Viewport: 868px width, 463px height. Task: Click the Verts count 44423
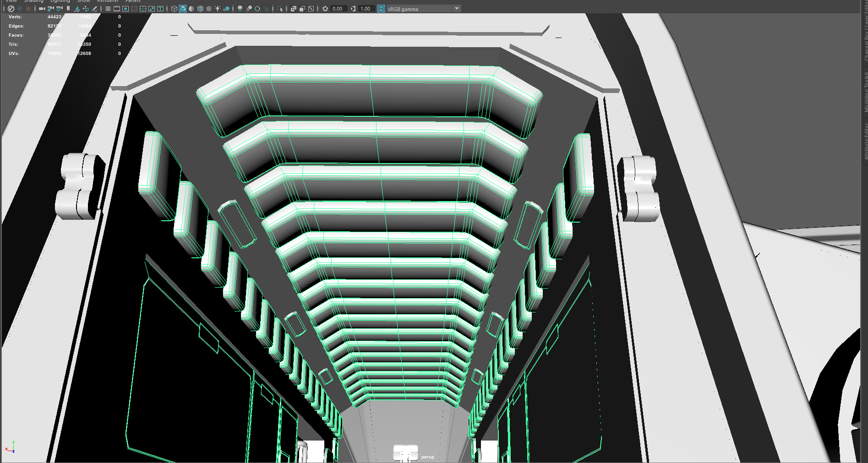point(55,17)
